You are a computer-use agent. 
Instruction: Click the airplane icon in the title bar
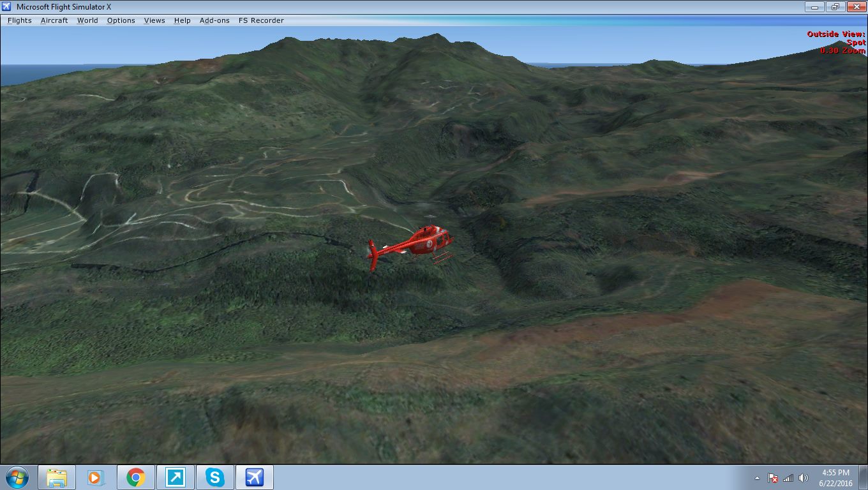[x=6, y=6]
